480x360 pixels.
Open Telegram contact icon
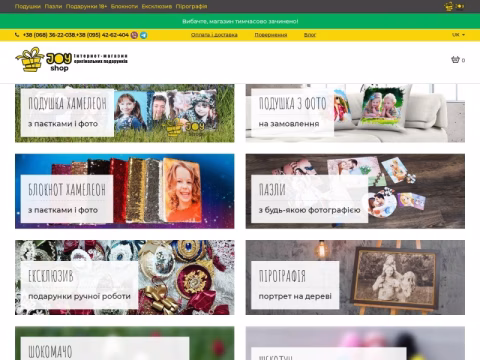pos(143,35)
